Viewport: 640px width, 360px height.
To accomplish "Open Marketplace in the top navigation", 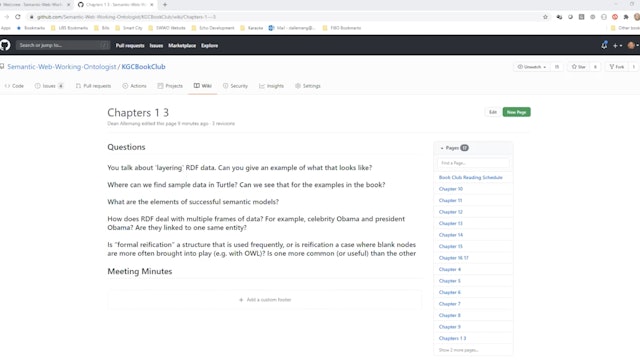I will point(182,45).
